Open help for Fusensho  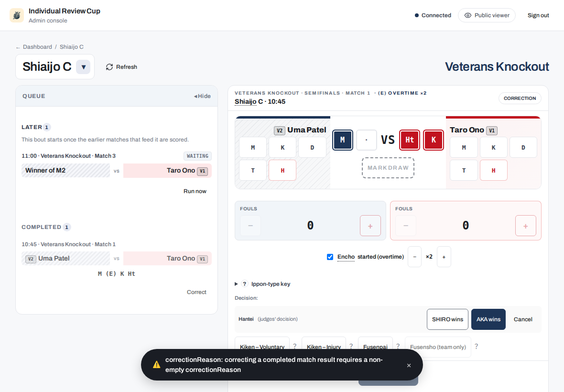[476, 346]
